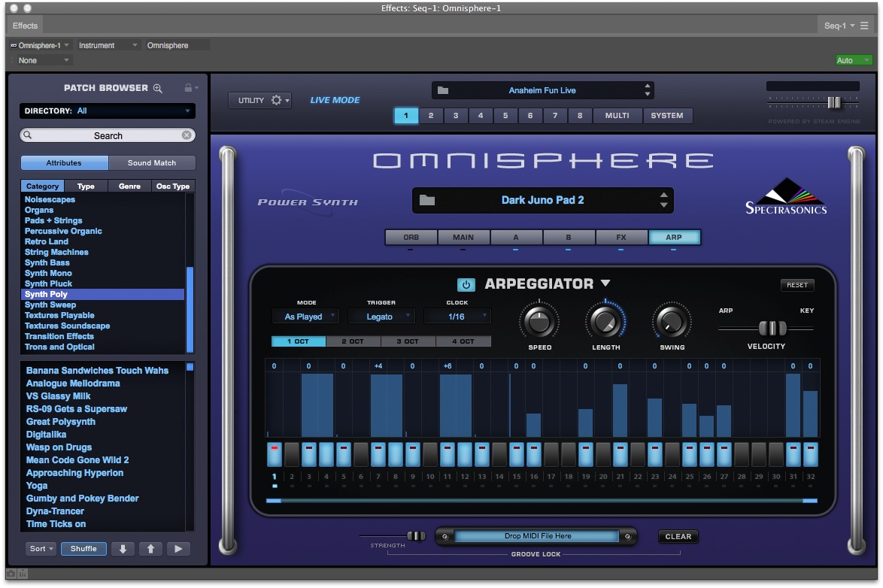883x588 pixels.
Task: Click the patch browser magnifier zoom icon
Action: click(x=158, y=88)
